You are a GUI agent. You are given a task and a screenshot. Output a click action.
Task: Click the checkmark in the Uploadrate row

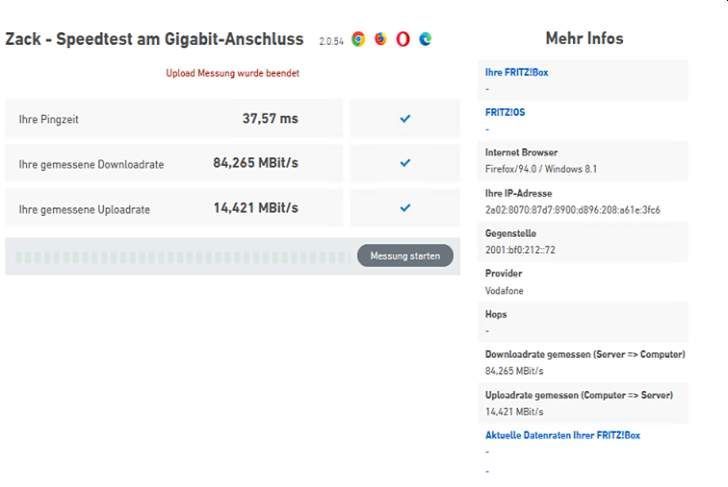[405, 208]
